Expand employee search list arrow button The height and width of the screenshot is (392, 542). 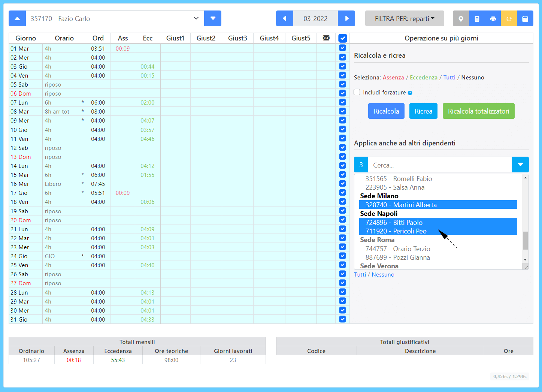pyautogui.click(x=520, y=165)
